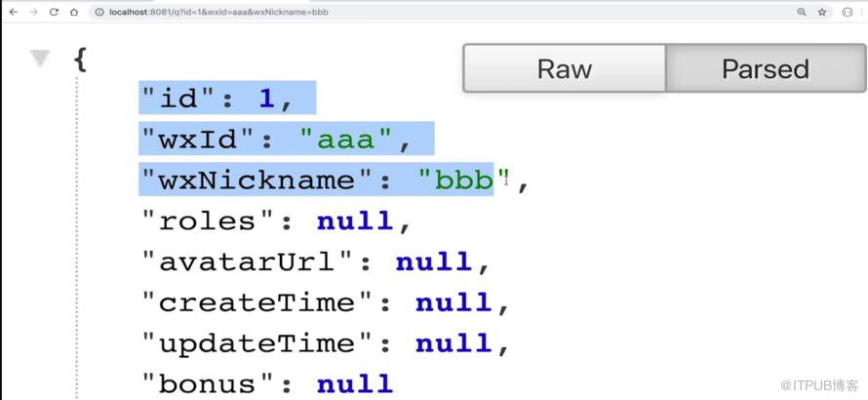Click the "id" key
Screen dimensions: 868x400
pos(178,100)
